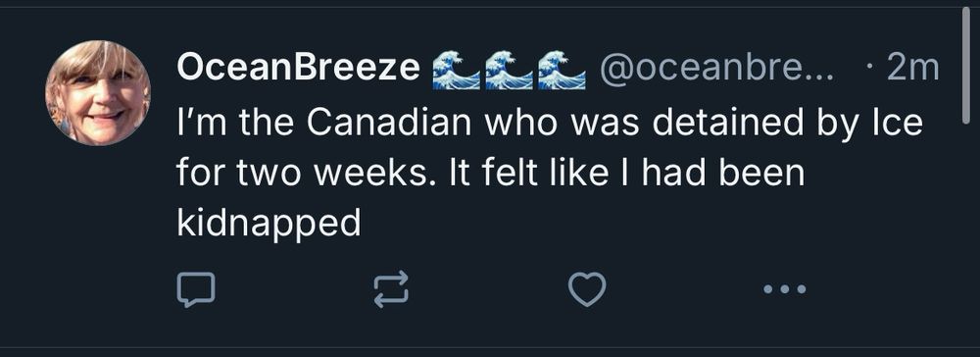This screenshot has height=357, width=980.
Task: Like the post with the heart icon
Action: tap(587, 289)
